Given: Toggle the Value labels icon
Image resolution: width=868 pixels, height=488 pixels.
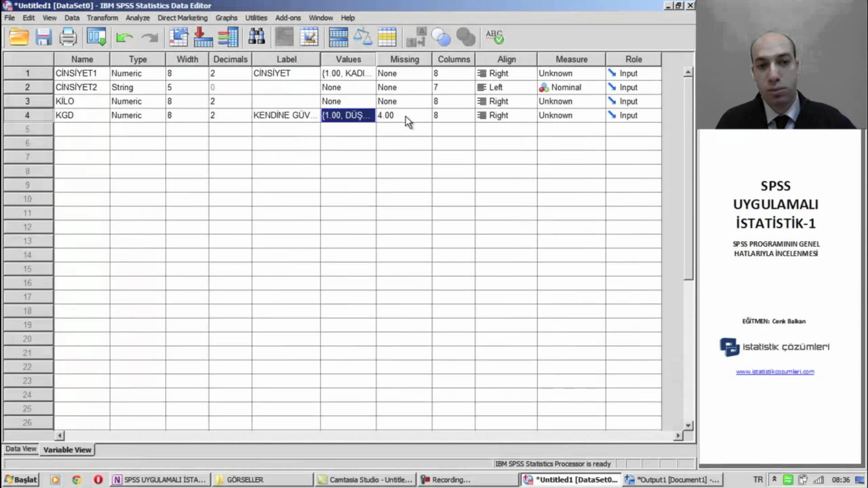Looking at the screenshot, I should (416, 37).
